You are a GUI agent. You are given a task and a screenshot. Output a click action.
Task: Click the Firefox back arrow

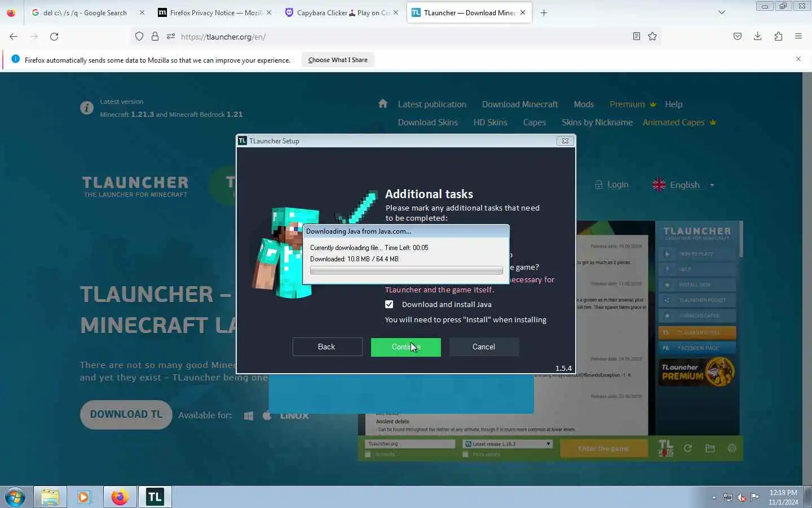point(14,37)
